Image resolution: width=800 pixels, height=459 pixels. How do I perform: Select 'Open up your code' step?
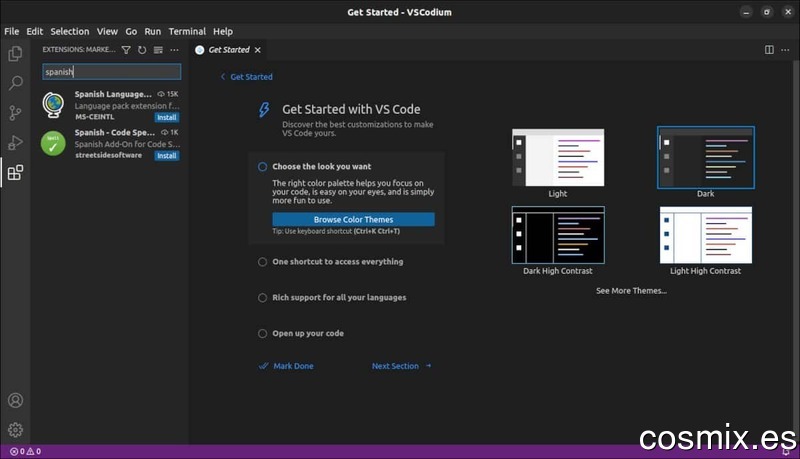pyautogui.click(x=308, y=334)
